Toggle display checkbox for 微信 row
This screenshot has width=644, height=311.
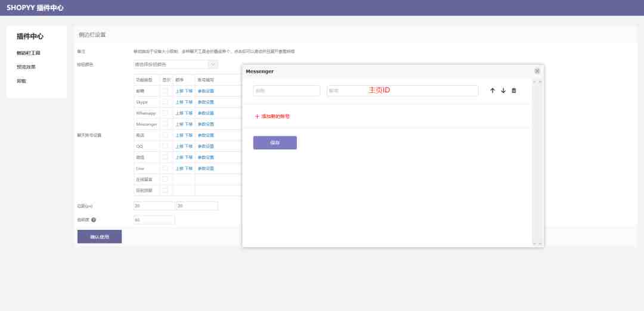point(165,157)
